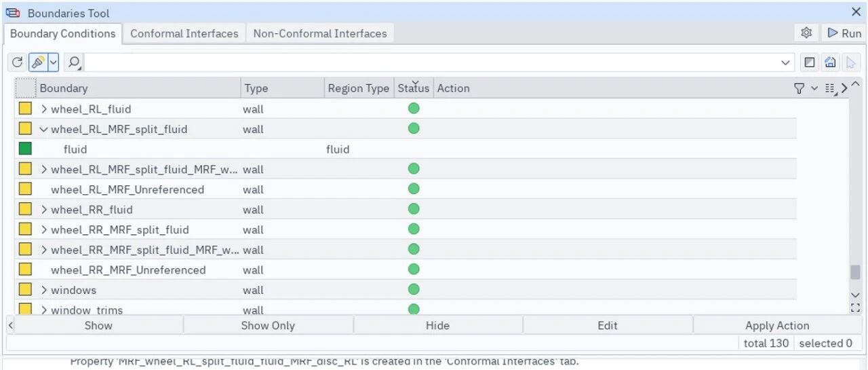
Task: Open the search field history dropdown
Action: tap(785, 62)
